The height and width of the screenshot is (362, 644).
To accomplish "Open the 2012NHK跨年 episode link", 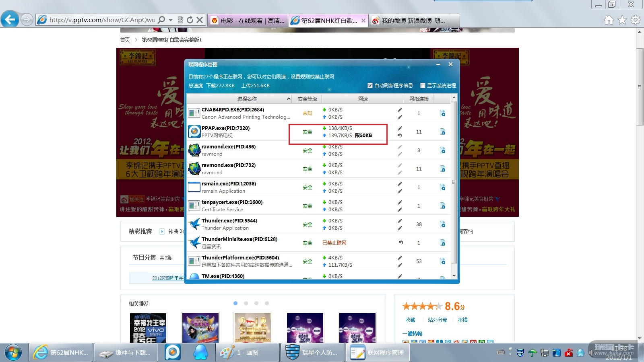I will pyautogui.click(x=168, y=278).
